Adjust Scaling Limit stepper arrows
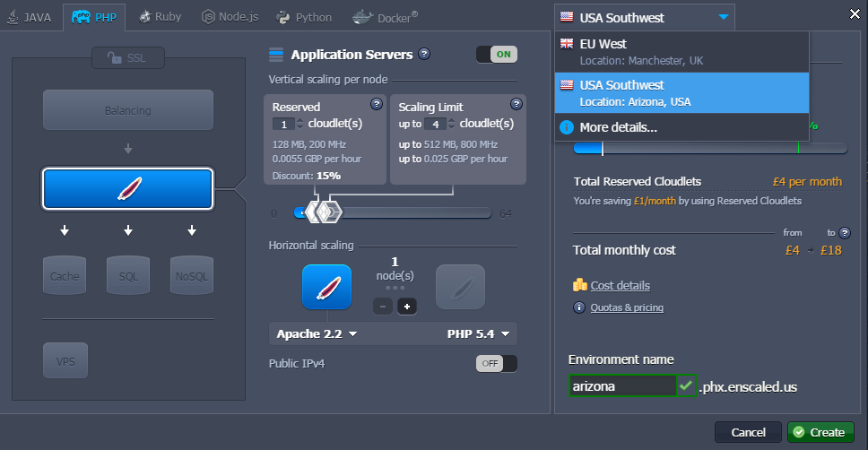 [x=451, y=124]
